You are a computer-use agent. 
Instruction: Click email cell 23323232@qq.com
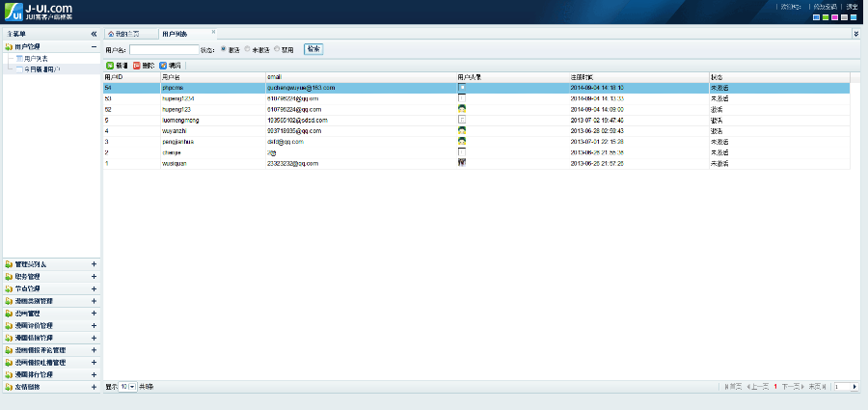pyautogui.click(x=293, y=163)
